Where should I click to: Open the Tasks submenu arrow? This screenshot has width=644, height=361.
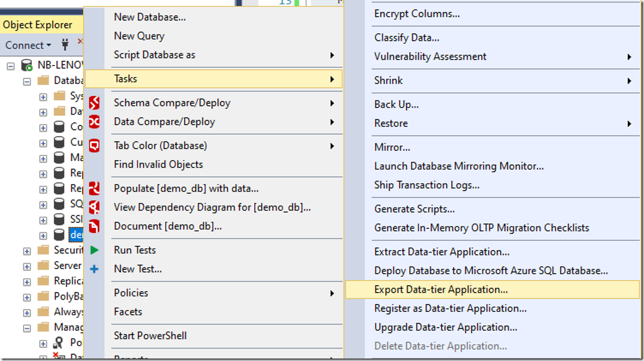332,79
